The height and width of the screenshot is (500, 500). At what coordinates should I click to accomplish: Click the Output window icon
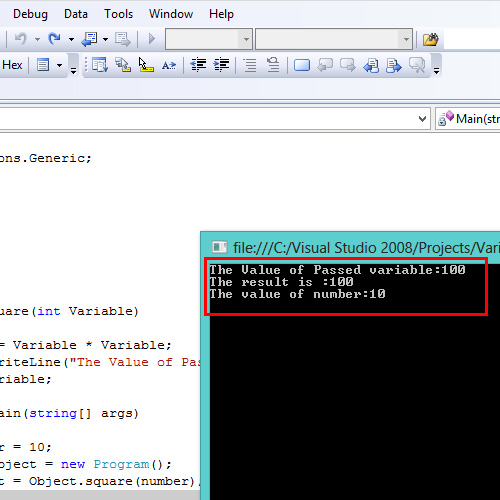(x=43, y=65)
